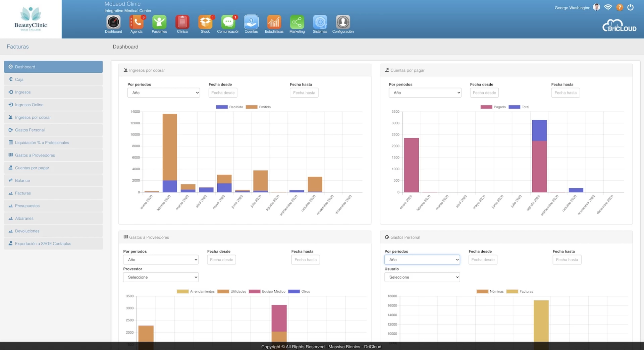The width and height of the screenshot is (644, 350).
Task: Open Presupuestos in the sidebar
Action: pyautogui.click(x=27, y=206)
